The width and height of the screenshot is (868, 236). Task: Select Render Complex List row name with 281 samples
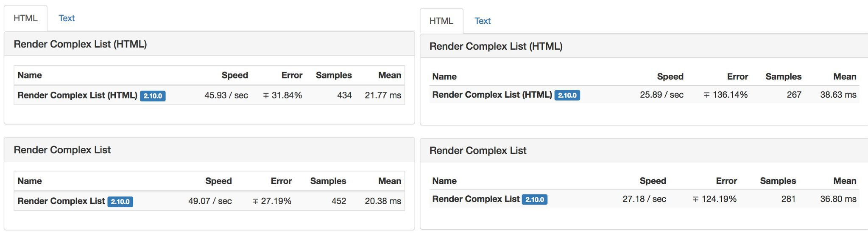[476, 199]
